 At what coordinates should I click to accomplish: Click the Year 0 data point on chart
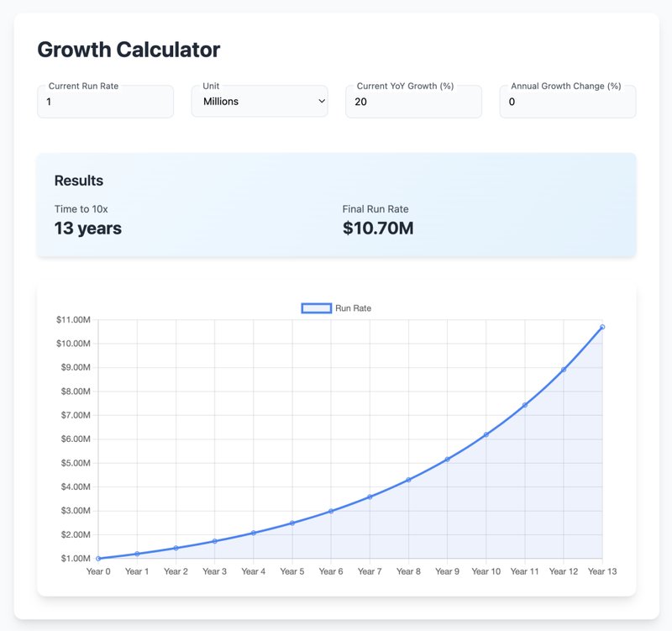coord(98,558)
